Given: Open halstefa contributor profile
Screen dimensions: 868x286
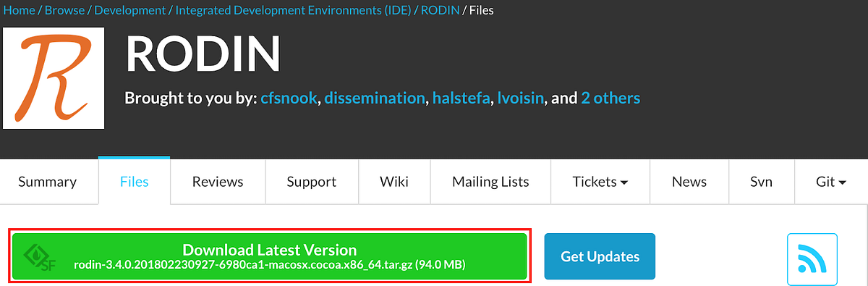Looking at the screenshot, I should point(461,98).
